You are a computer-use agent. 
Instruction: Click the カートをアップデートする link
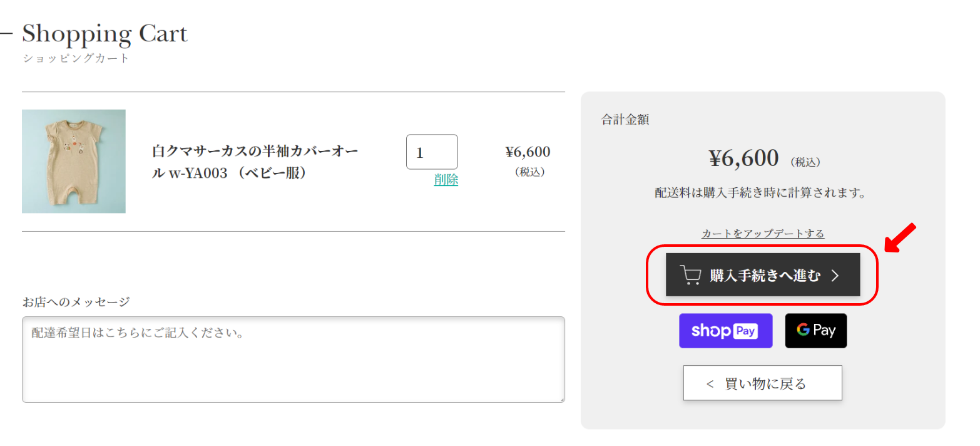click(763, 234)
